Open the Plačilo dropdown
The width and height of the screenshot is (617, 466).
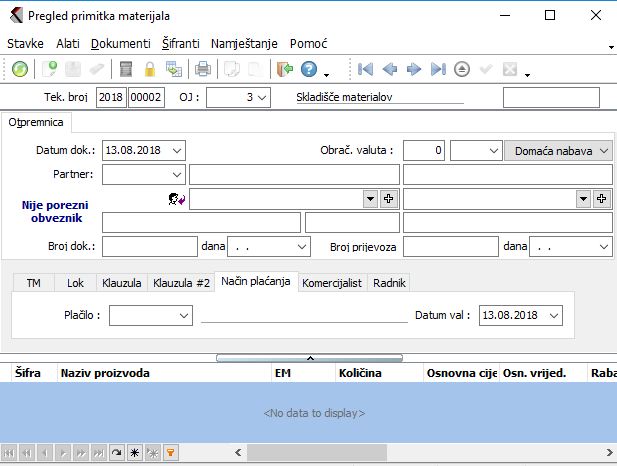(x=183, y=315)
